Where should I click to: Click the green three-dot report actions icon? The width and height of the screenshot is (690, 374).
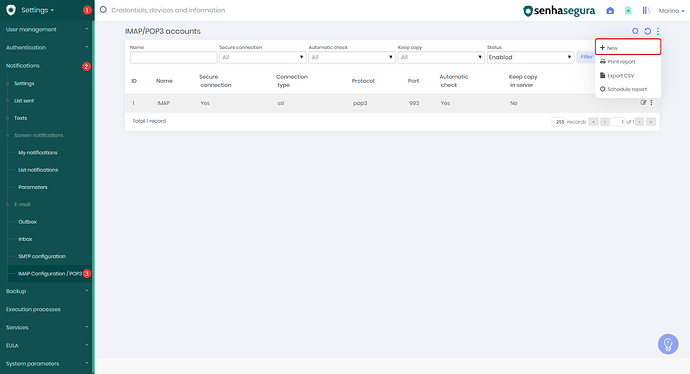[x=658, y=31]
